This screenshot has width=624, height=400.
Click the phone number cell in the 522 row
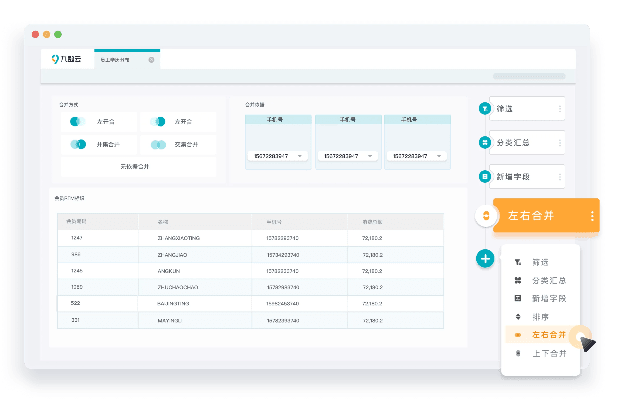pyautogui.click(x=299, y=303)
